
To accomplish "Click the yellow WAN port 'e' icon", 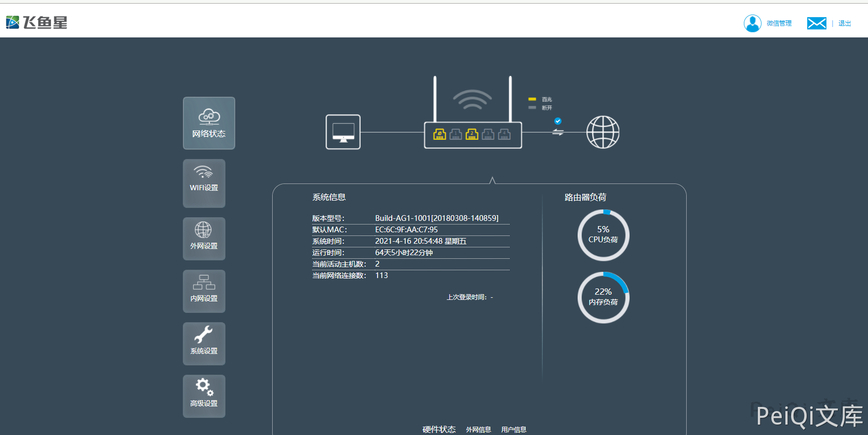I will tap(439, 135).
